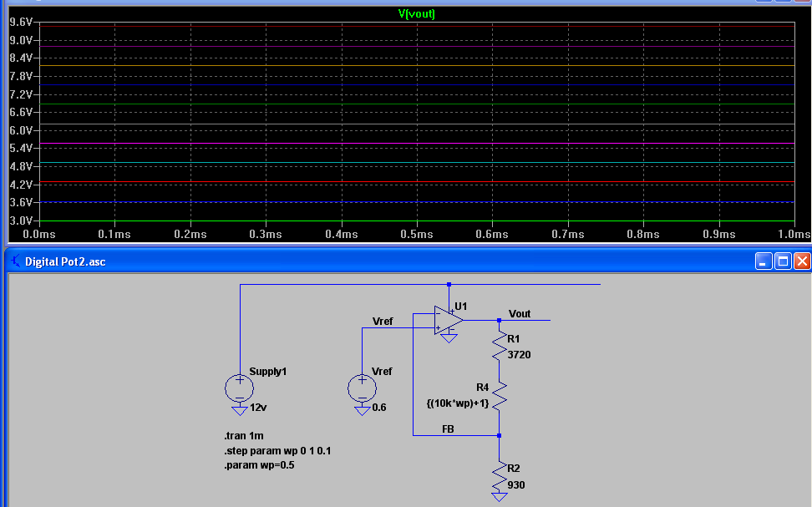Screen dimensions: 812x507
Task: Click the {(10k*wp)+1} resistor value
Action: 458,403
